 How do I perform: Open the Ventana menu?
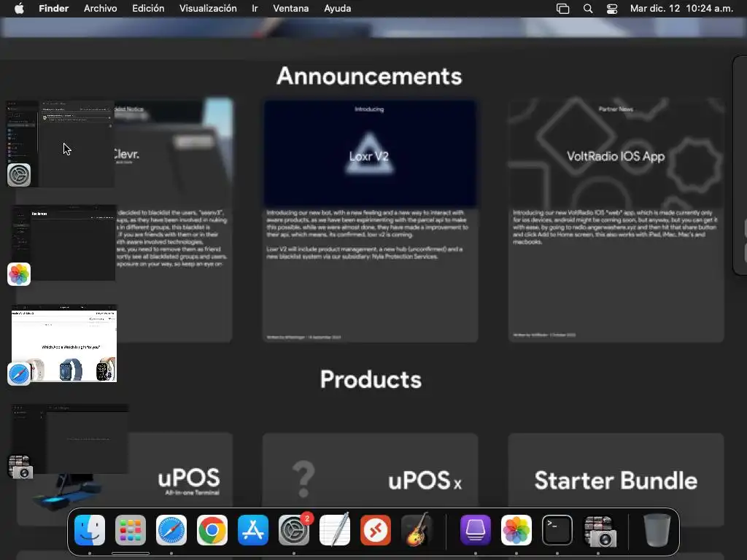pyautogui.click(x=290, y=9)
